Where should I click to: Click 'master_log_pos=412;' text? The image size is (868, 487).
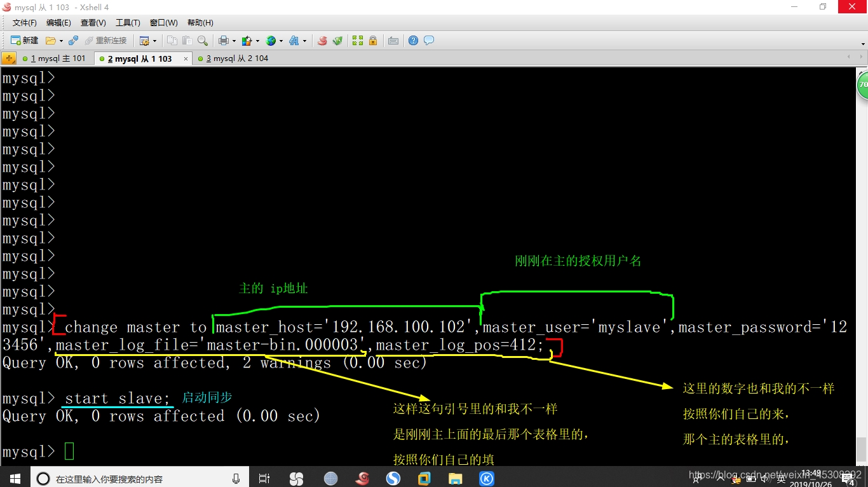pyautogui.click(x=460, y=345)
